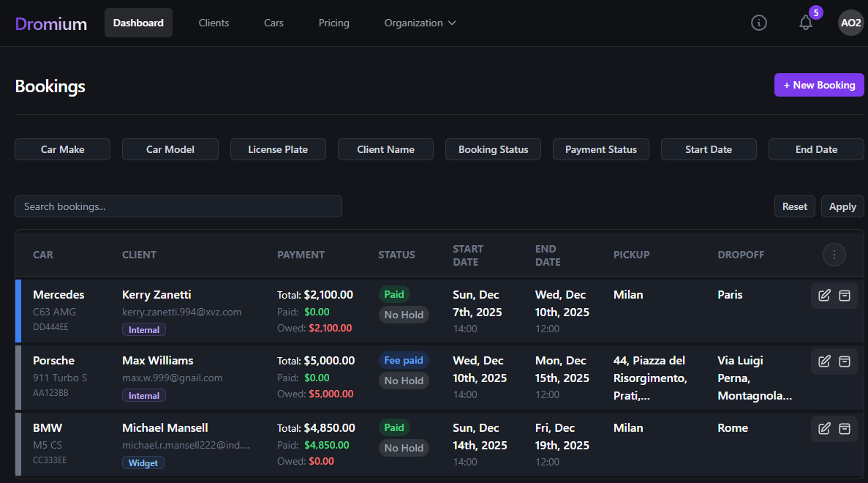Archive the Max Williams booking
The image size is (868, 483).
[x=845, y=361]
